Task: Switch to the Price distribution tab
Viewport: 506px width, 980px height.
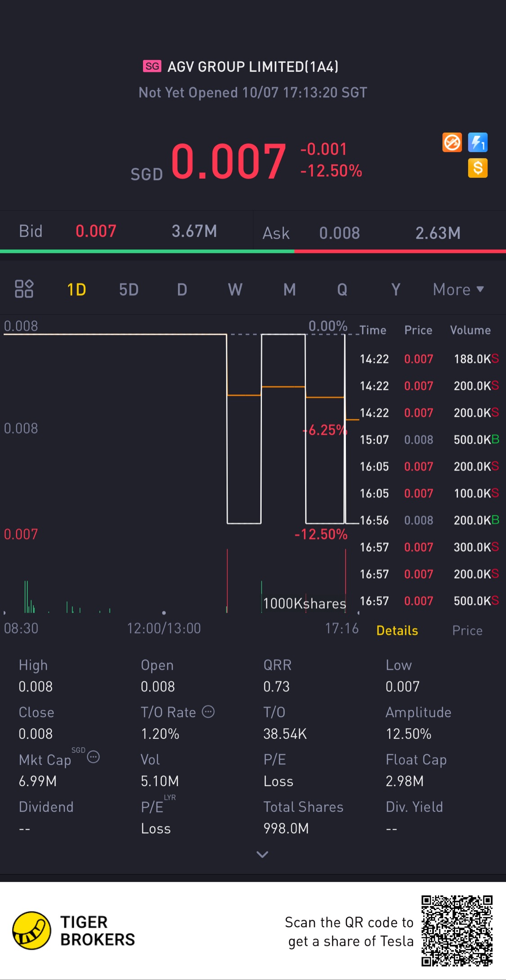Action: [467, 630]
